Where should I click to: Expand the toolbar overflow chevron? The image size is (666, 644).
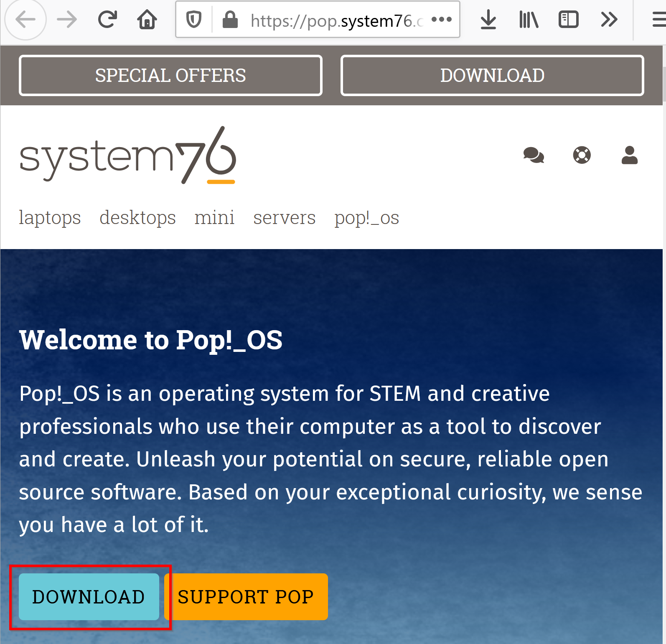[609, 20]
